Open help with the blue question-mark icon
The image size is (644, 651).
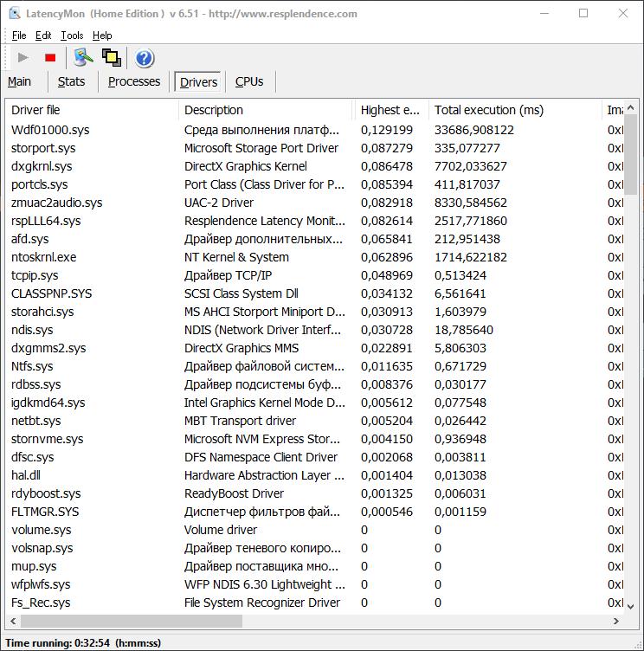click(x=144, y=58)
